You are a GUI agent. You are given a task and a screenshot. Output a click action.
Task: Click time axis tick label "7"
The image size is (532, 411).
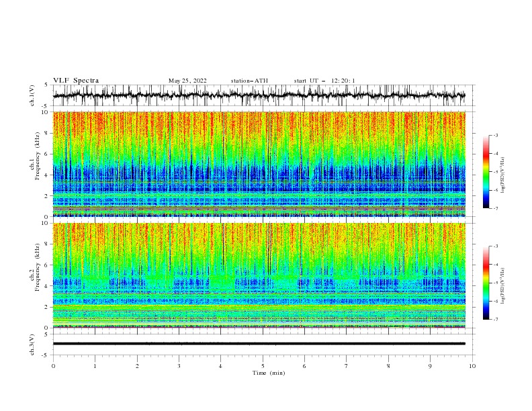point(347,366)
